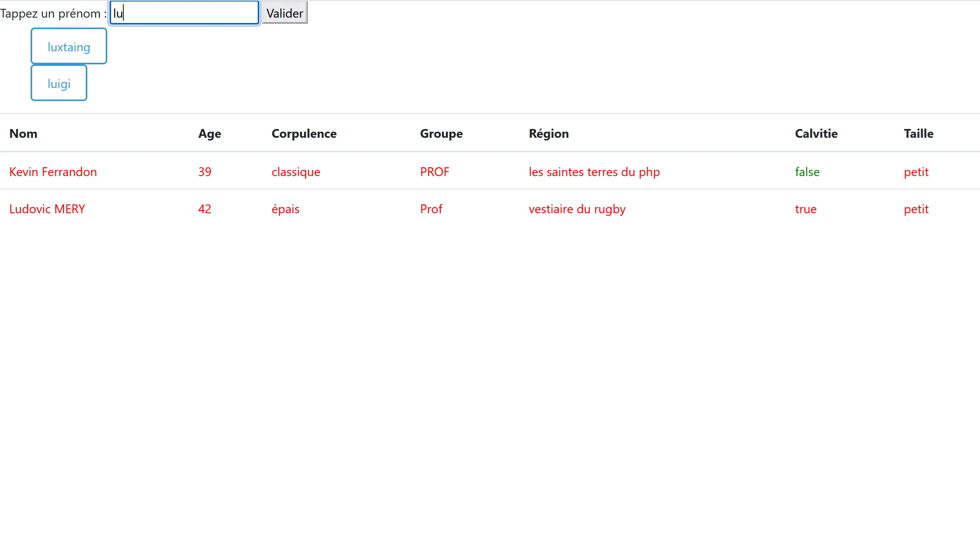Click the Kevin Ferrandon name cell
This screenshot has width=980, height=537.
coord(53,172)
